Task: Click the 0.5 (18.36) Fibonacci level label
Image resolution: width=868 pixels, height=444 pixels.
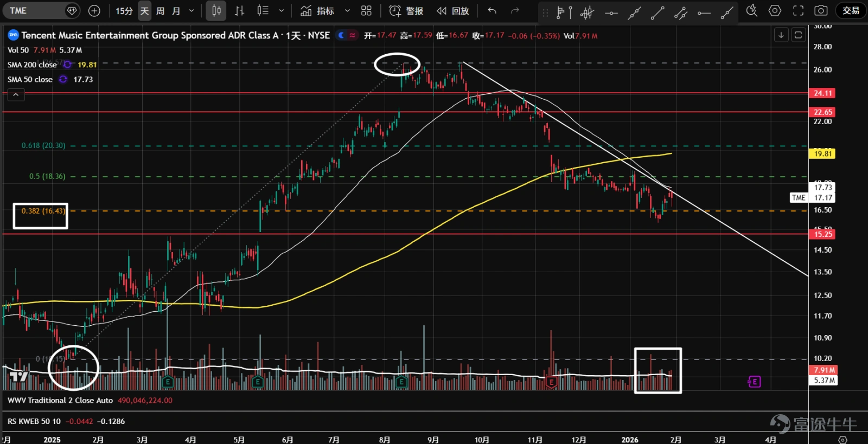Action: (x=47, y=176)
